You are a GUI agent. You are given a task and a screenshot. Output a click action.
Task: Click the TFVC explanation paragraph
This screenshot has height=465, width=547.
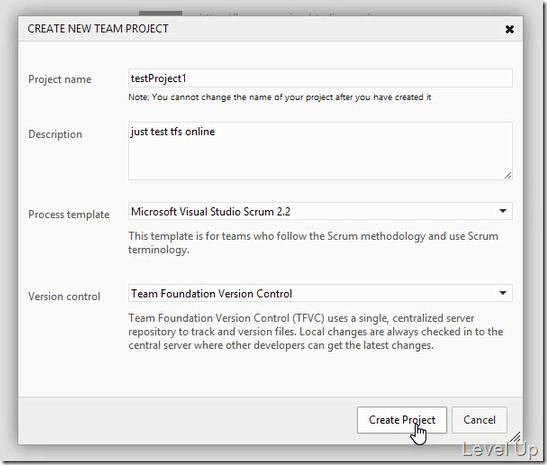tap(316, 332)
